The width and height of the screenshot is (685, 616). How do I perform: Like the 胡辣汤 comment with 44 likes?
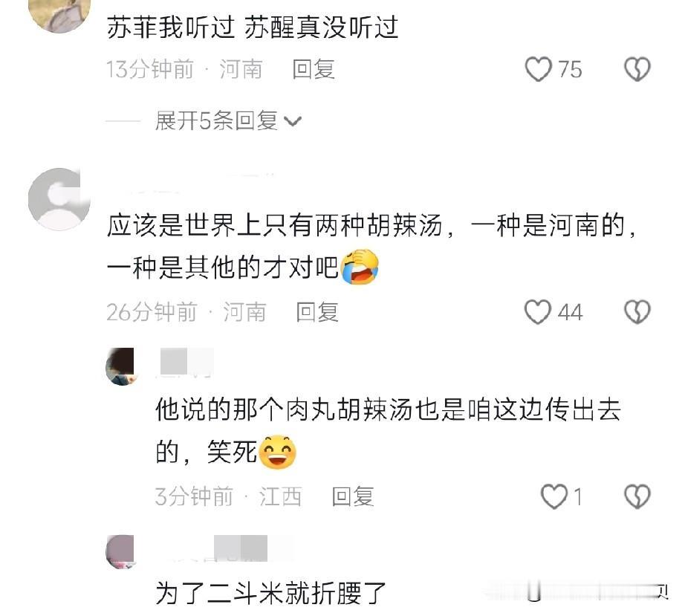coord(538,312)
